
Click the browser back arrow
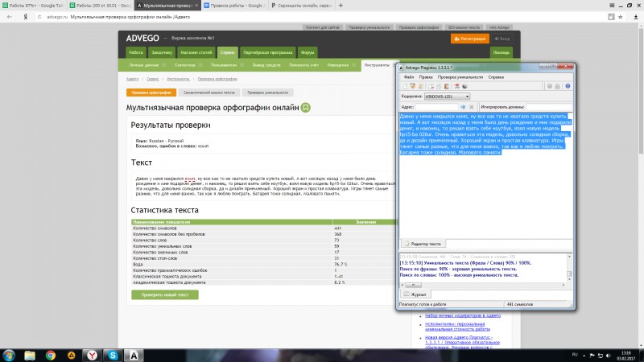click(x=10, y=17)
